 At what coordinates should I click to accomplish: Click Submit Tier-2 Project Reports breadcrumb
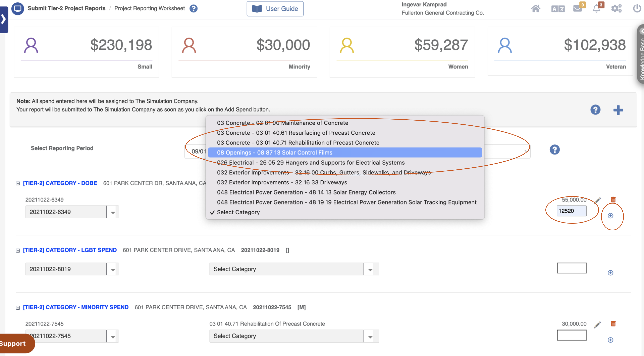coord(67,8)
